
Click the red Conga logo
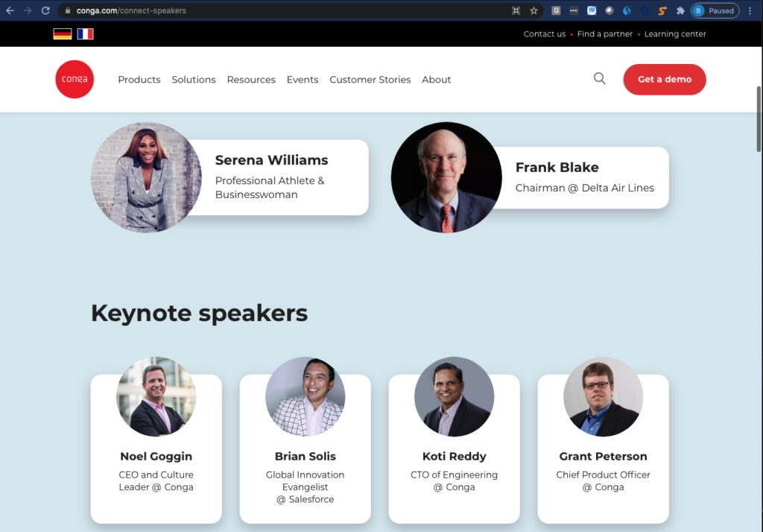[x=75, y=79]
